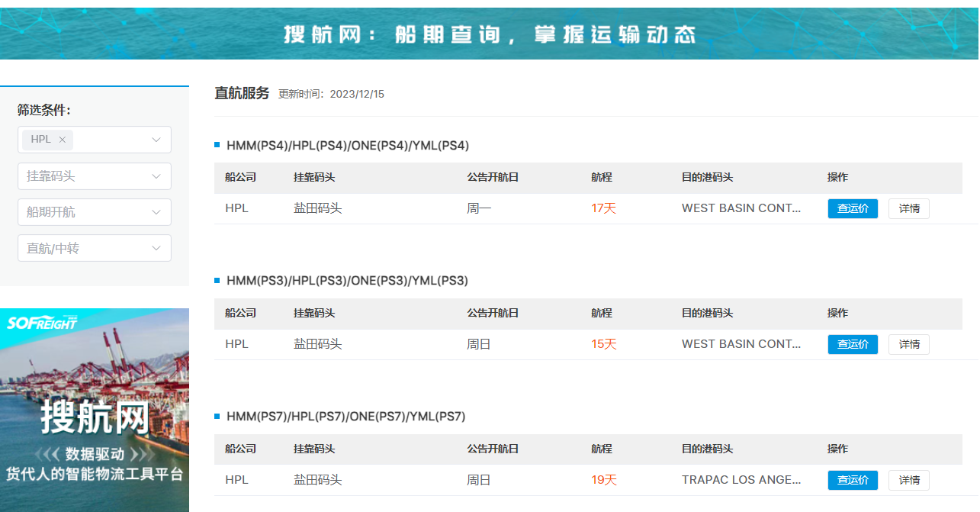This screenshot has height=512, width=980.
Task: Open the 搜航网 SOFREIGHT advertisement image
Action: click(95, 410)
